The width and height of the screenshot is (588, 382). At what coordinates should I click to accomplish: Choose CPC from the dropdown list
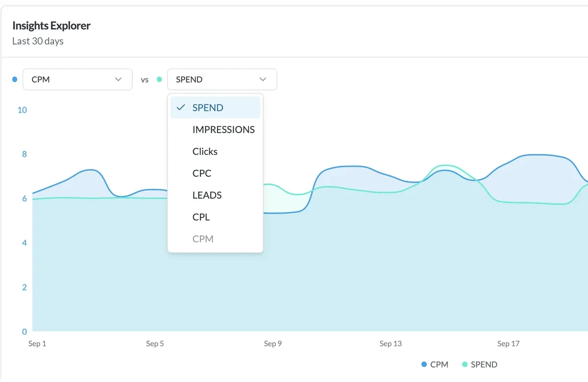[x=215, y=173]
